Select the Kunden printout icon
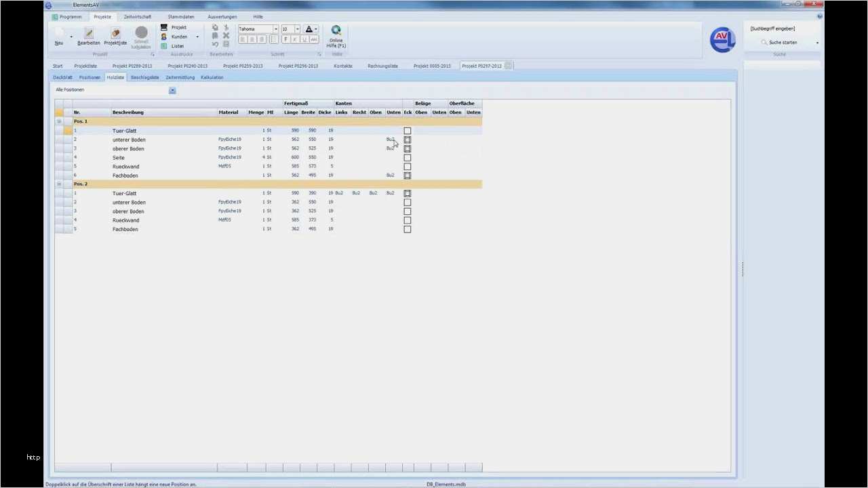Screen dimensions: 868x488 (x=163, y=36)
